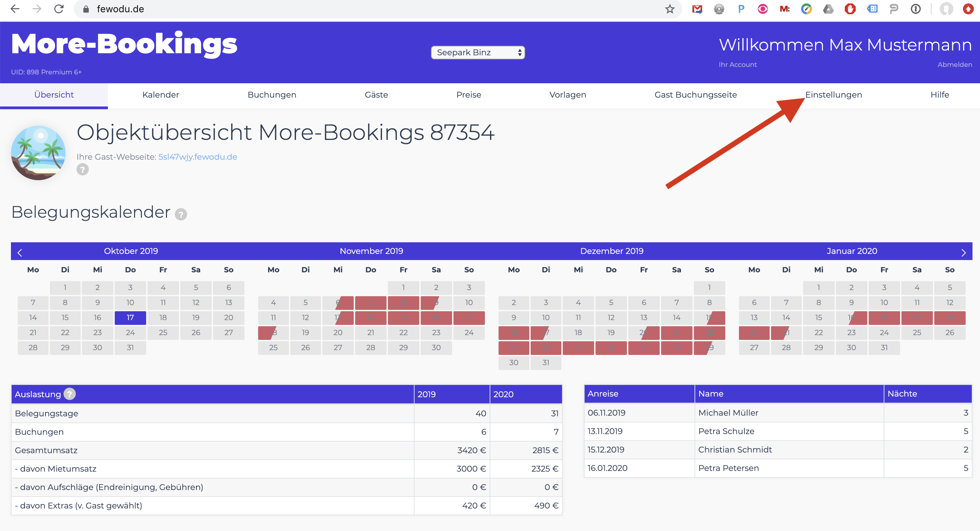Open the Hilfe tab

click(x=940, y=95)
